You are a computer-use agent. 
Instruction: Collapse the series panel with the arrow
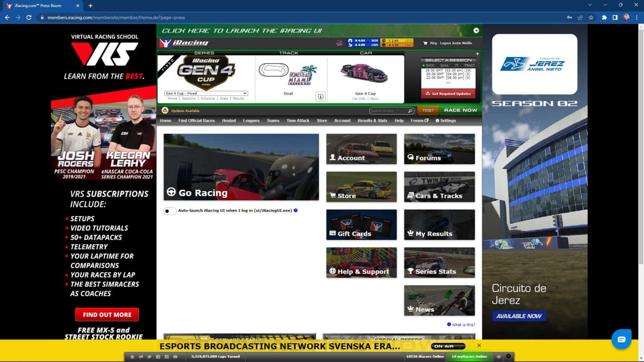pos(477,54)
